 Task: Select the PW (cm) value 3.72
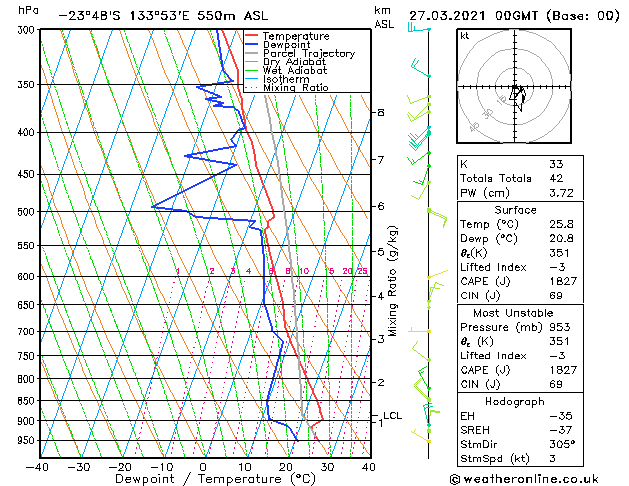[x=561, y=193]
